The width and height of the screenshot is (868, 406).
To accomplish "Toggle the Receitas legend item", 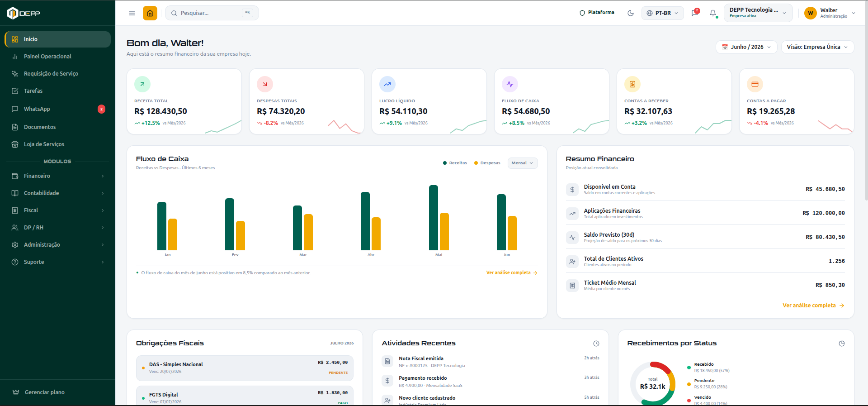I will (x=455, y=163).
